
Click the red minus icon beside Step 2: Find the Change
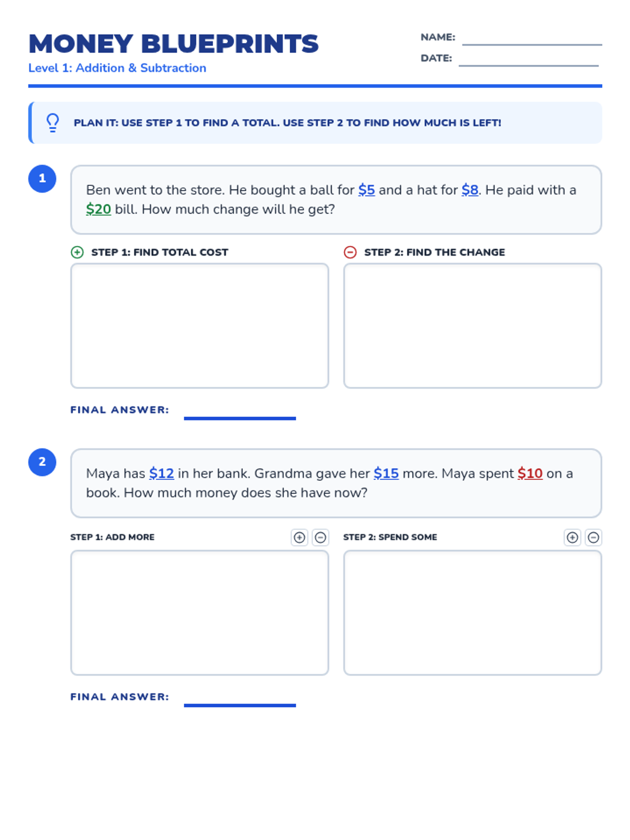(x=350, y=253)
